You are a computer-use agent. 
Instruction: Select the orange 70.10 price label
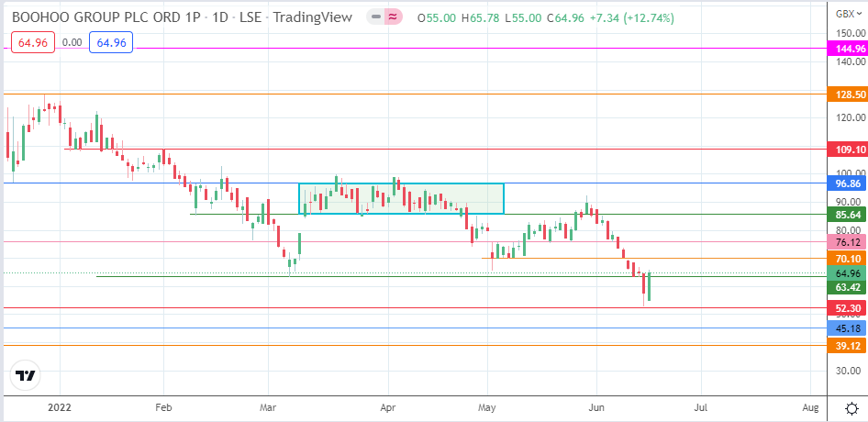click(847, 258)
